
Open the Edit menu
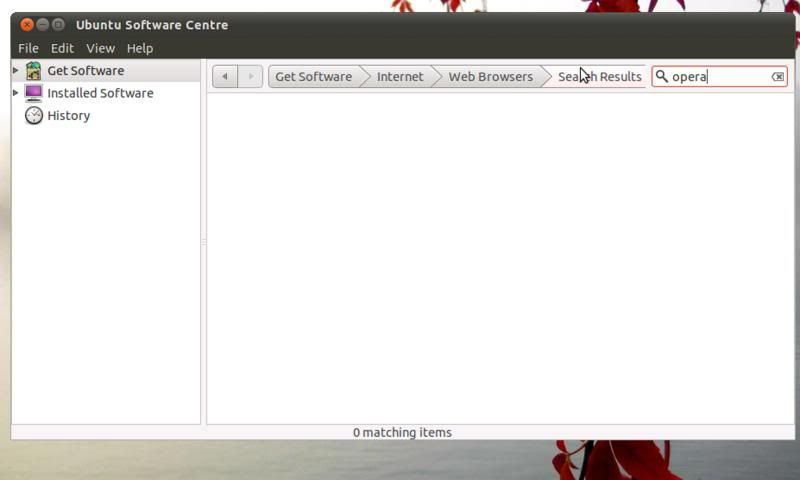tap(62, 48)
